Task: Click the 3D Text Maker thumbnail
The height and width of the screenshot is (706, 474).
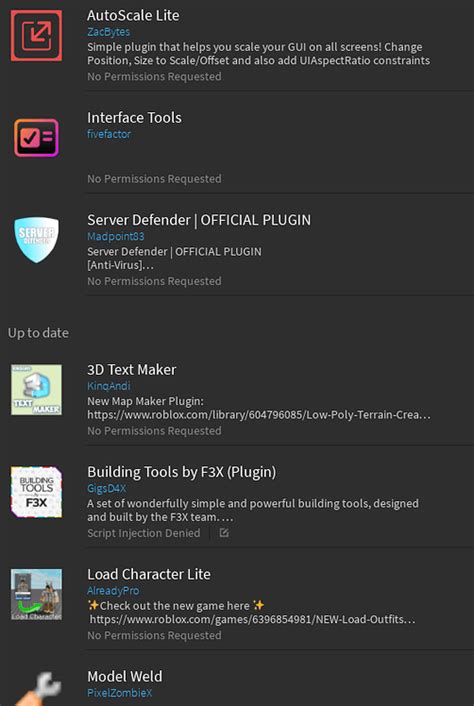Action: pos(36,389)
